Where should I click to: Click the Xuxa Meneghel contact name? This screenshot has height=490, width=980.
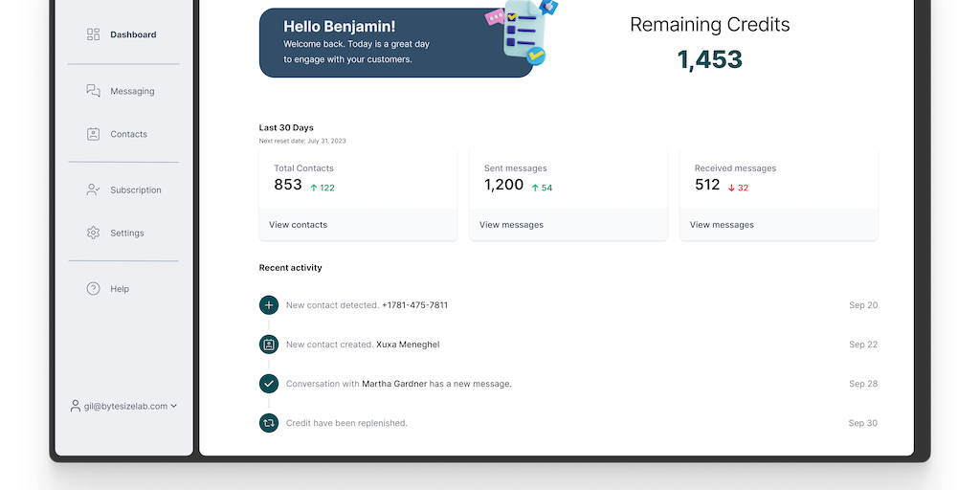408,345
